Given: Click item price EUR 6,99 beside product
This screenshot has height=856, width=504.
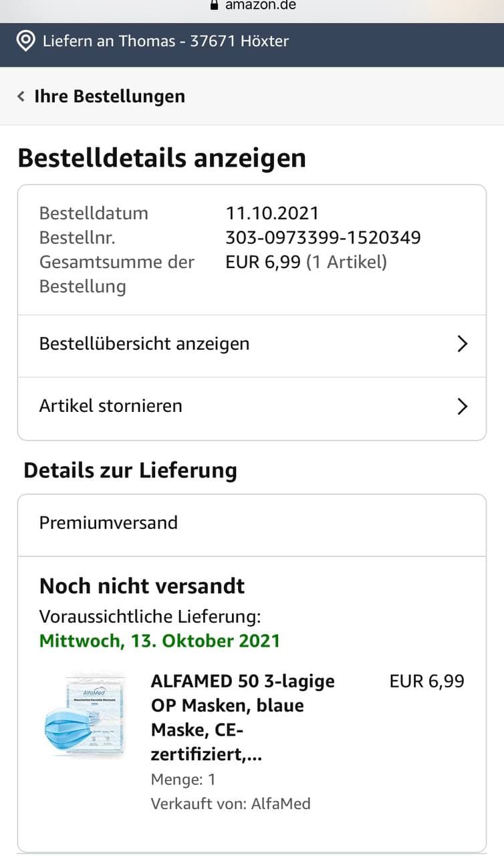Looking at the screenshot, I should [426, 681].
